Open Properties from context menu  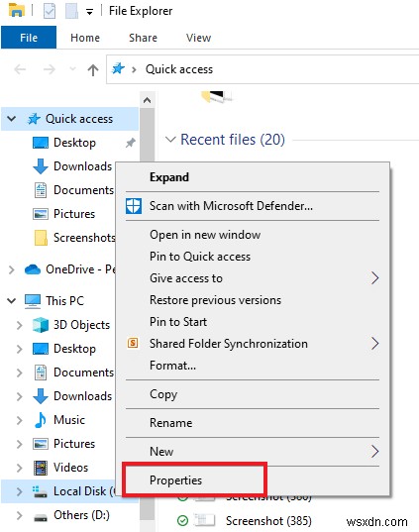[x=253, y=480]
